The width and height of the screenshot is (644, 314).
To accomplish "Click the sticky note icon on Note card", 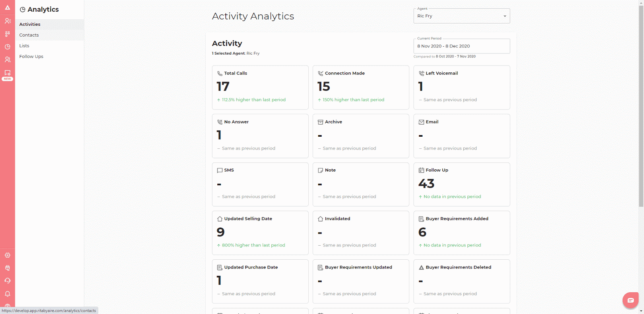I will [x=320, y=170].
